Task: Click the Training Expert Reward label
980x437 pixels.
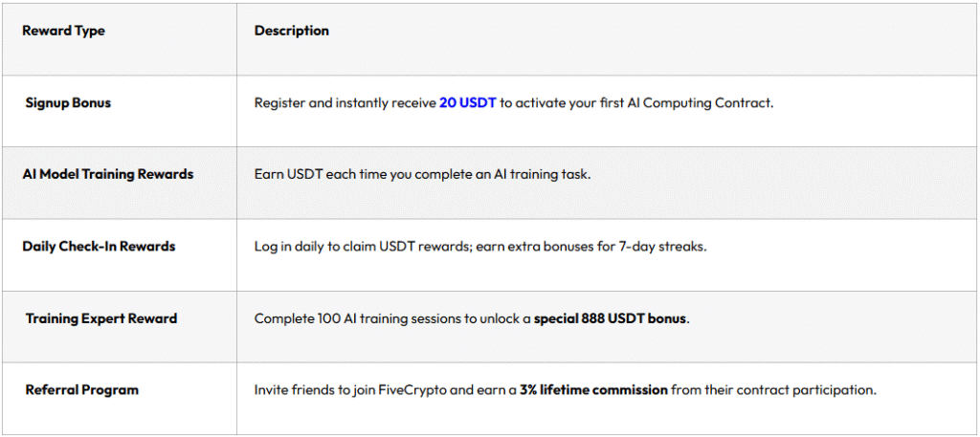Action: [101, 318]
